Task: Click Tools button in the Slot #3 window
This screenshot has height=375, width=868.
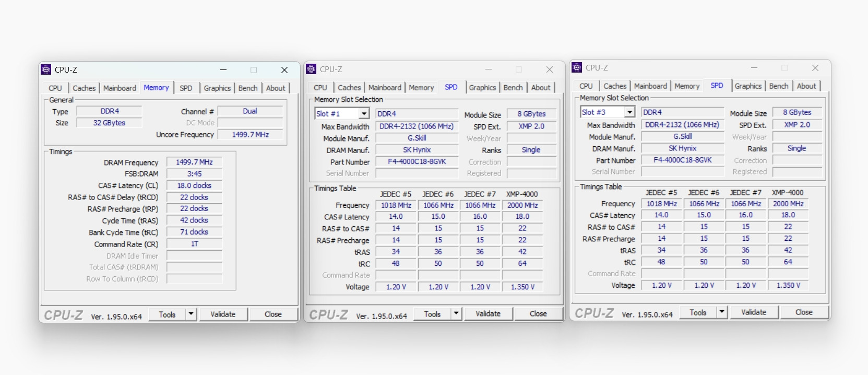Action: point(698,312)
